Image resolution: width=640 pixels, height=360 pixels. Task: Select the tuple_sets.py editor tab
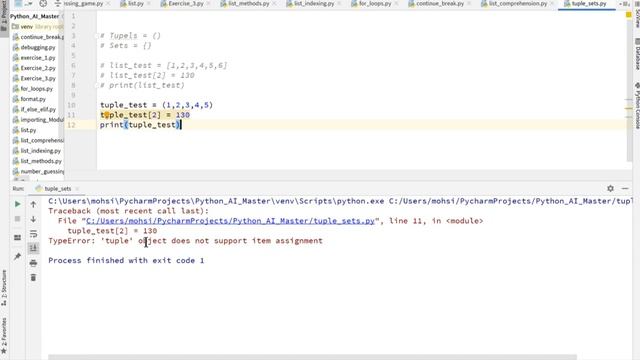pos(586,4)
